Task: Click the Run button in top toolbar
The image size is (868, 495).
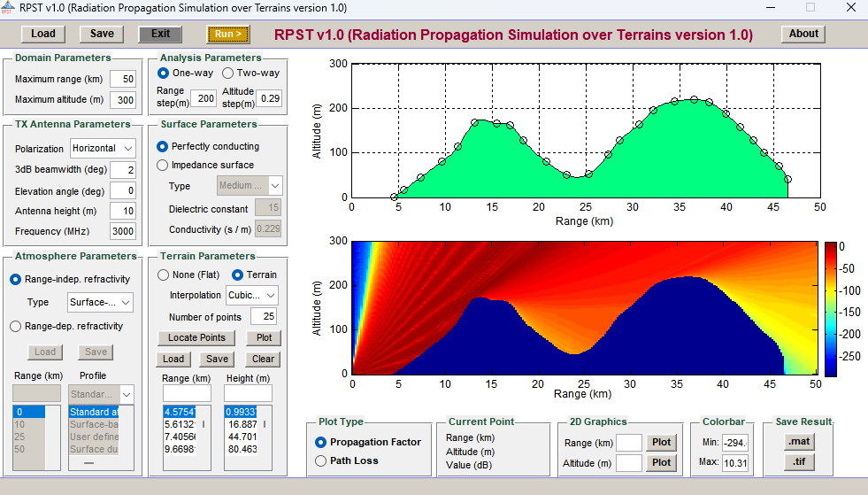Action: pyautogui.click(x=228, y=35)
